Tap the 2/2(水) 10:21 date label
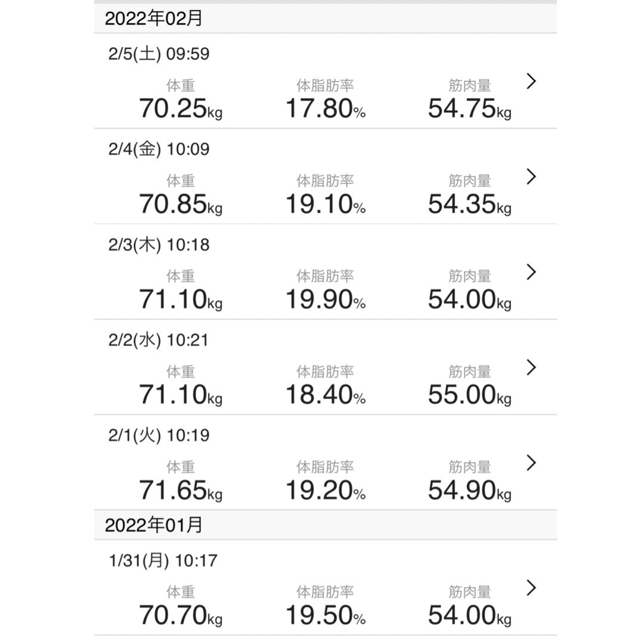This screenshot has height=644, width=644. point(159,340)
